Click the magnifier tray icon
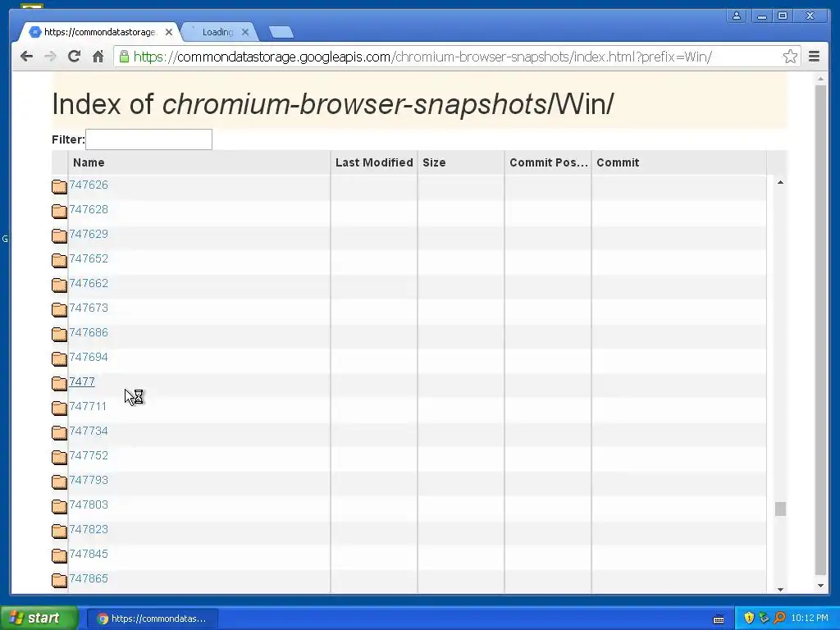Screen dimensions: 840x630 779,619
